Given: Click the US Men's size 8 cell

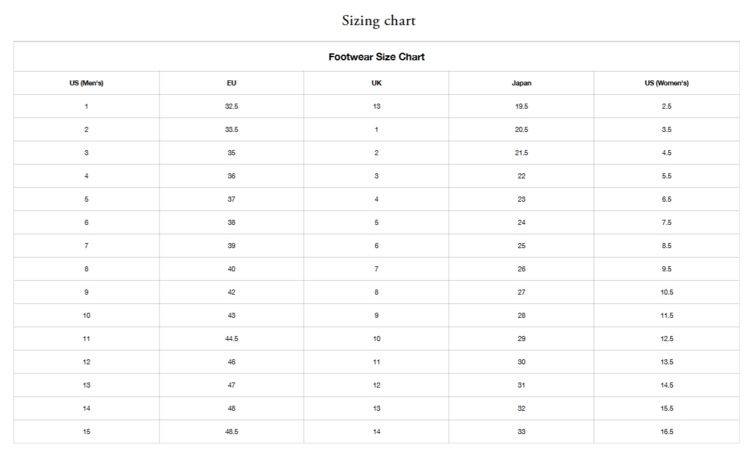Looking at the screenshot, I should coord(86,269).
